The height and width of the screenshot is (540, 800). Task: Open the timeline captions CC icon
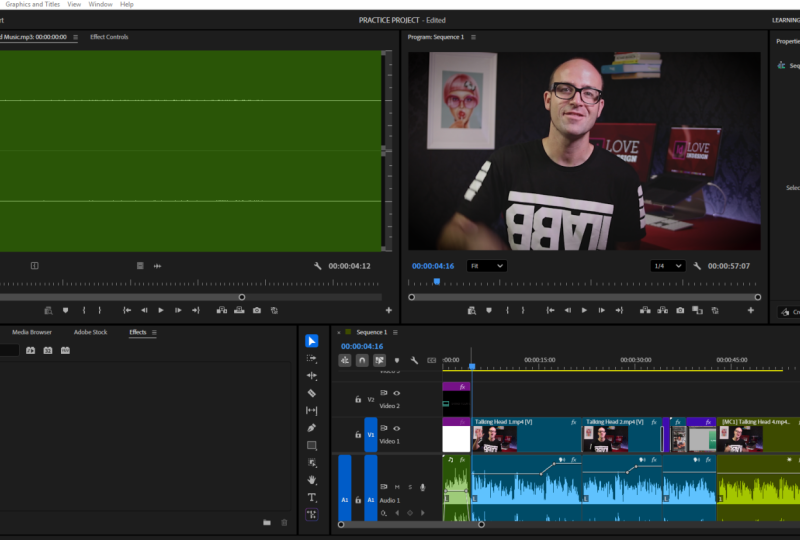432,360
